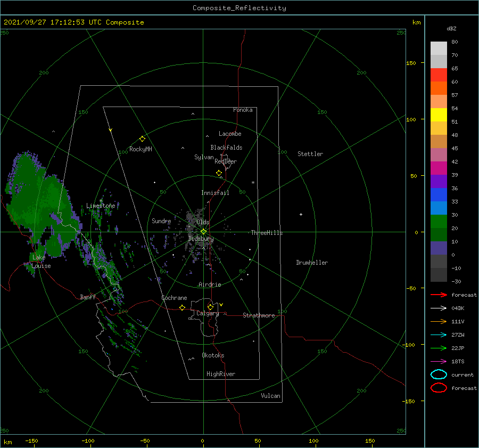Click the HighRiver city label
Screen dimensions: 479x448
221,374
